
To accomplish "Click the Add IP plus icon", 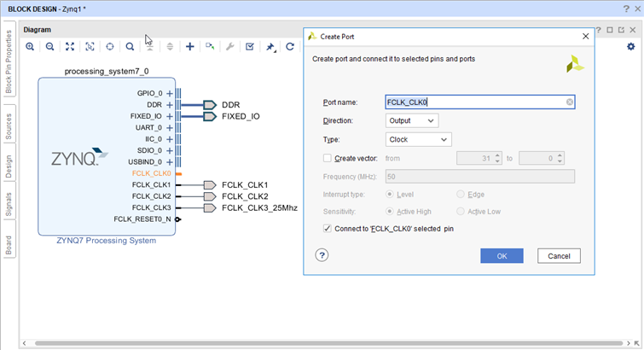I will [x=189, y=47].
